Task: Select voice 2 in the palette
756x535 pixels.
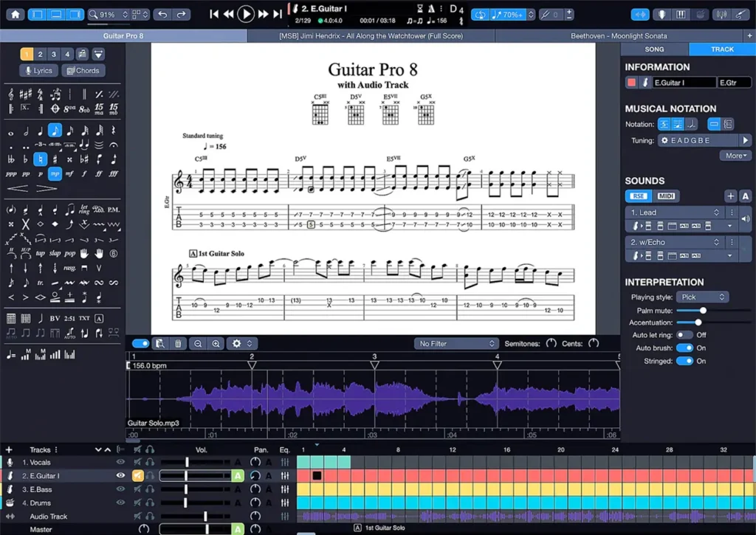Action: point(40,54)
